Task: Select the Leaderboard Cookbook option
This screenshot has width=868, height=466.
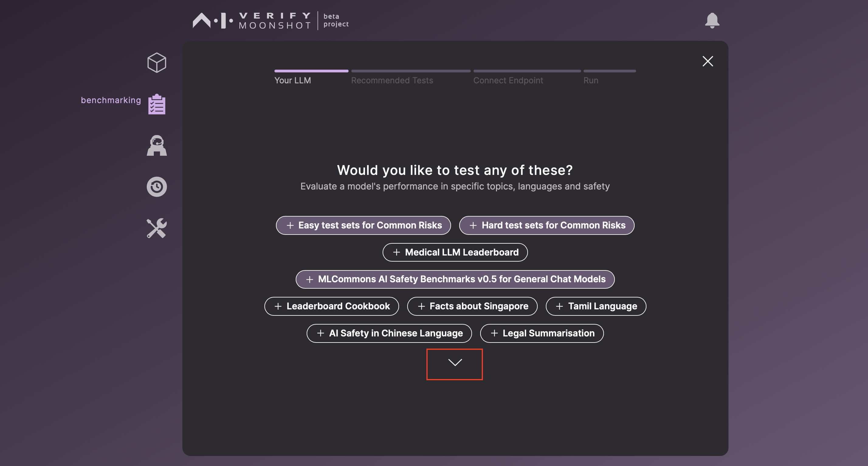Action: pos(332,306)
